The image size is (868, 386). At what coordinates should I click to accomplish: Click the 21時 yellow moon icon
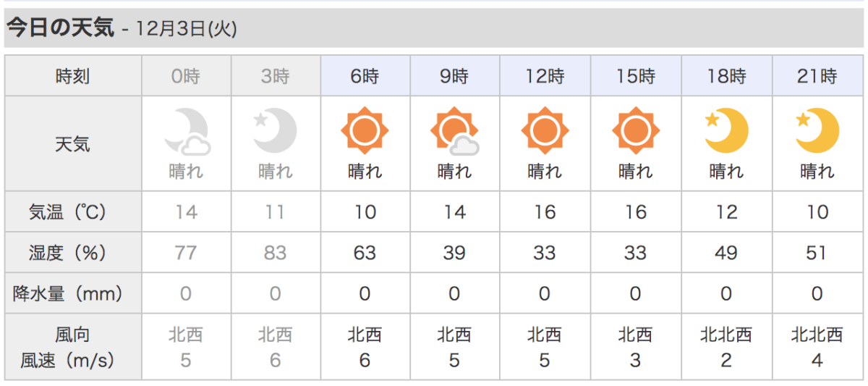click(817, 131)
